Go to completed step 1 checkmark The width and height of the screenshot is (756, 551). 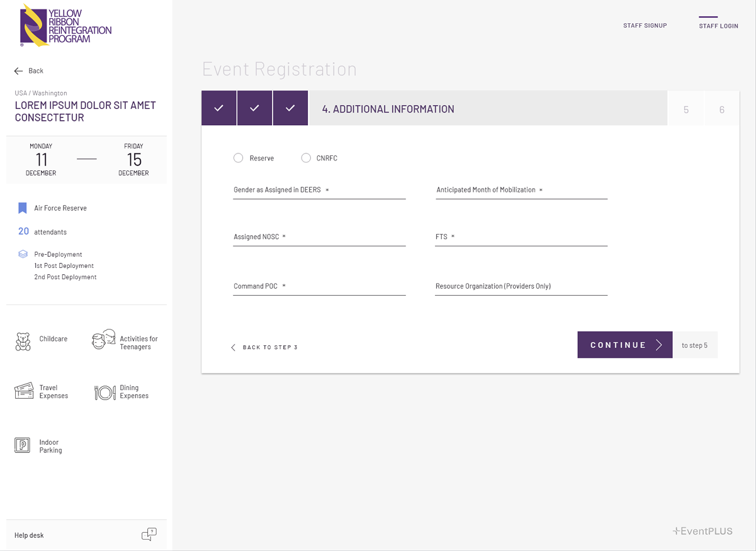[219, 108]
